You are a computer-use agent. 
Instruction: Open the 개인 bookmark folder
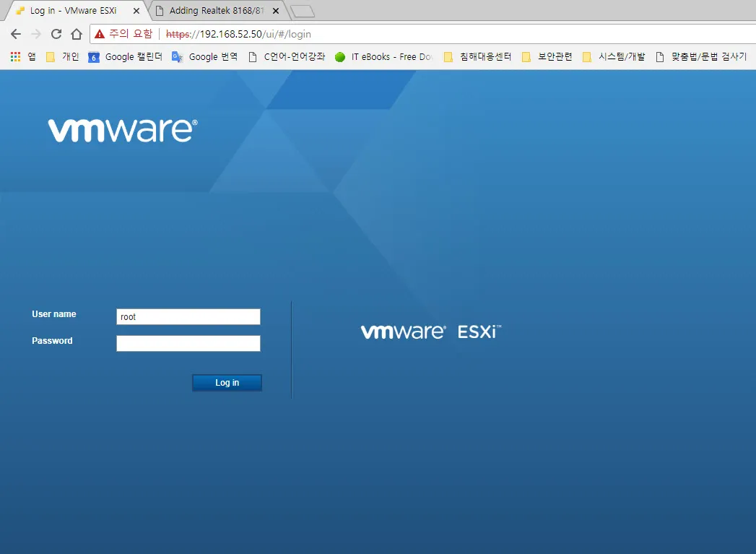63,57
